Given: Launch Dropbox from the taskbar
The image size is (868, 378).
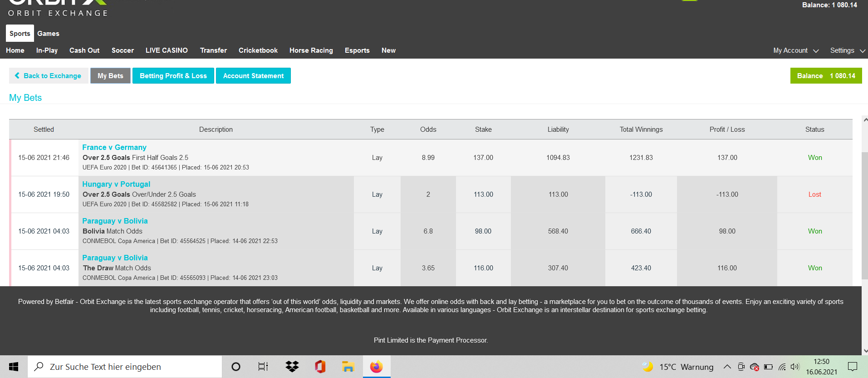Looking at the screenshot, I should pyautogui.click(x=292, y=367).
